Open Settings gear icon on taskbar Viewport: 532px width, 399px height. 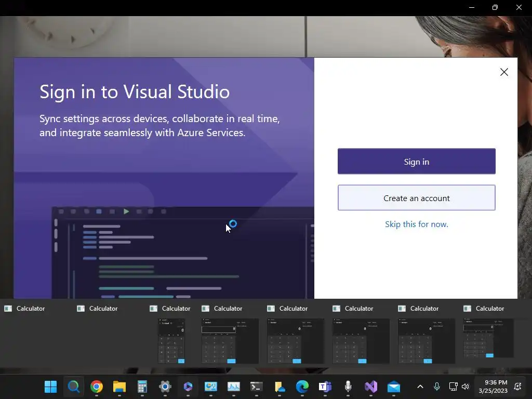(x=165, y=387)
